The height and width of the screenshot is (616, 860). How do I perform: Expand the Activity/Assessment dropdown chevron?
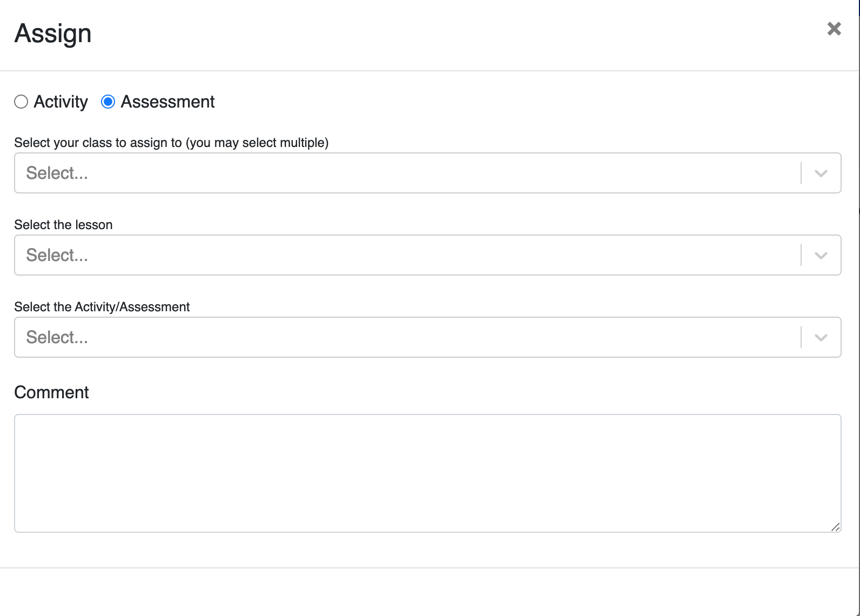(821, 337)
